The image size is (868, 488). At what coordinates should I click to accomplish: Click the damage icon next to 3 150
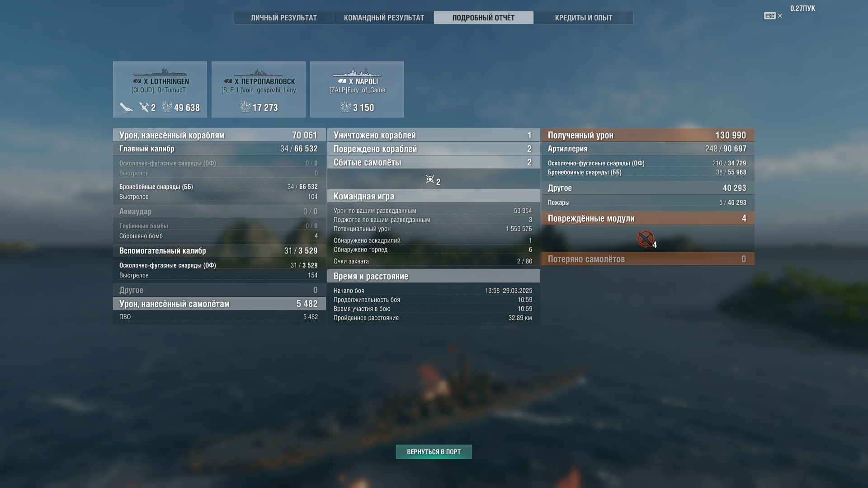click(x=346, y=107)
